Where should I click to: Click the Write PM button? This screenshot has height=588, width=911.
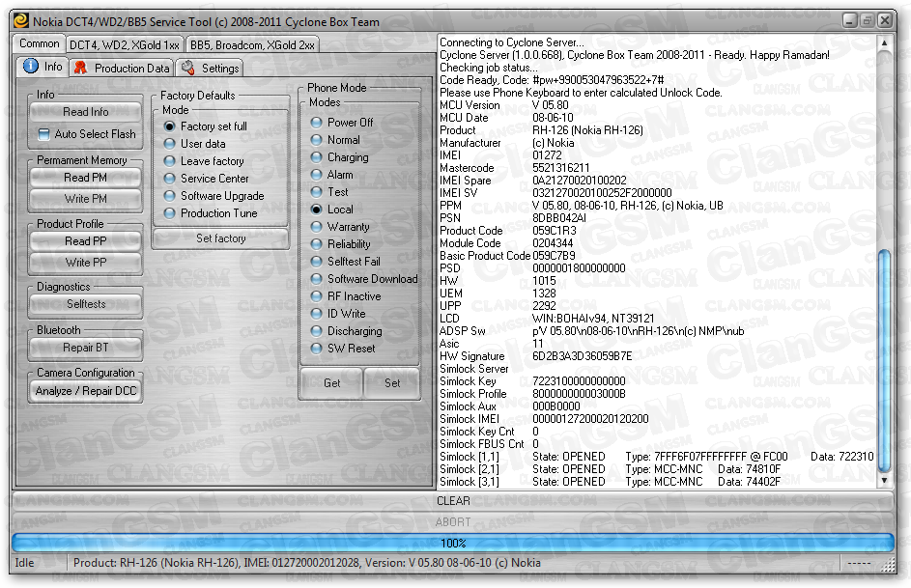[85, 199]
